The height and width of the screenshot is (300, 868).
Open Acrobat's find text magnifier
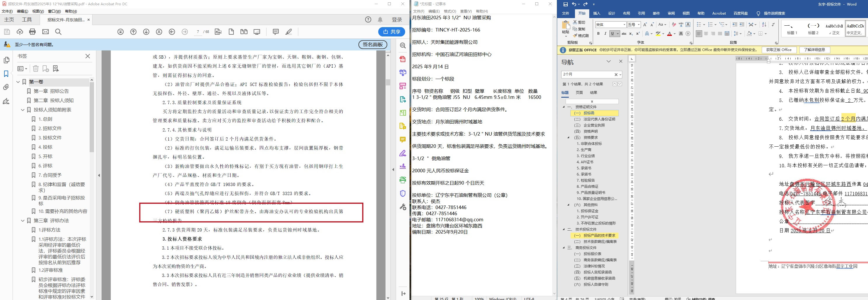[x=58, y=32]
